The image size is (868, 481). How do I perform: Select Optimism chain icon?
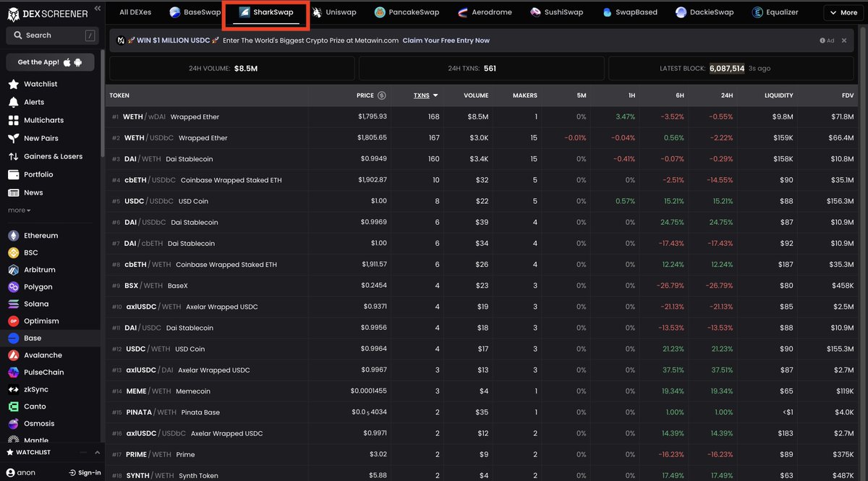point(14,321)
